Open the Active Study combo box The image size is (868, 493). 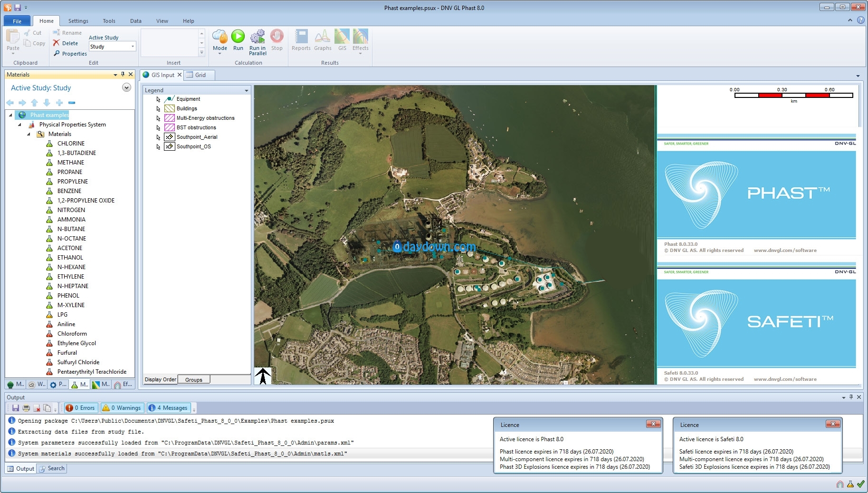tap(113, 47)
